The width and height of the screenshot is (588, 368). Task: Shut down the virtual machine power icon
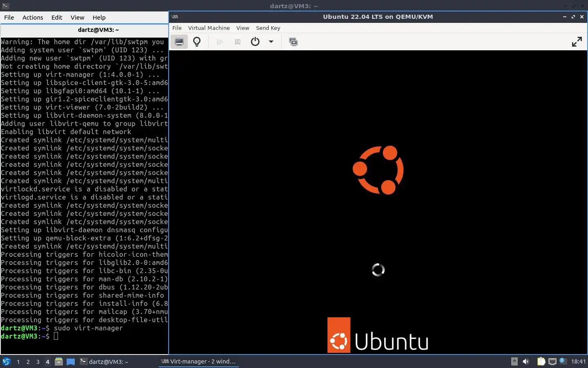[x=255, y=42]
